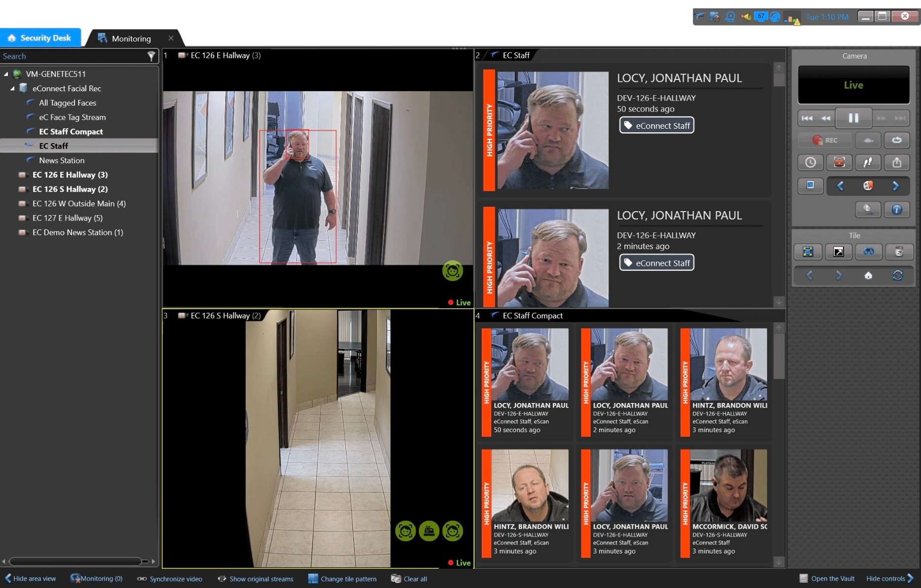Select the Monitoring tab
The height and width of the screenshot is (588, 921).
pos(130,38)
